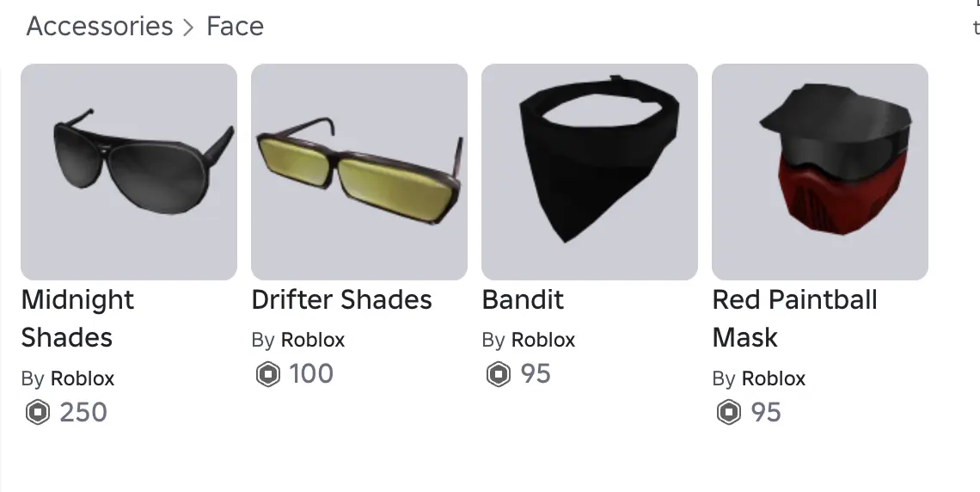Image resolution: width=980 pixels, height=492 pixels.
Task: Select the Face breadcrumb category
Action: coord(235,27)
